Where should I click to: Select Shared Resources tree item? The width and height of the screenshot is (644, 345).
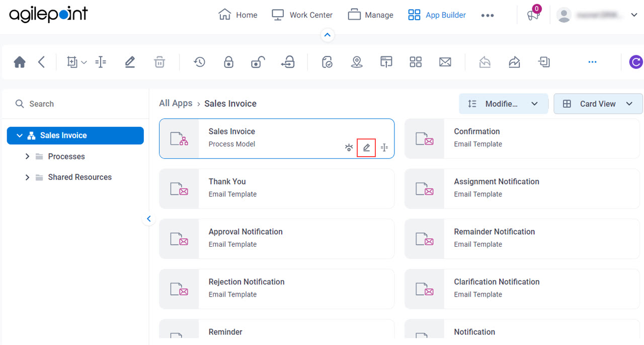pos(79,177)
